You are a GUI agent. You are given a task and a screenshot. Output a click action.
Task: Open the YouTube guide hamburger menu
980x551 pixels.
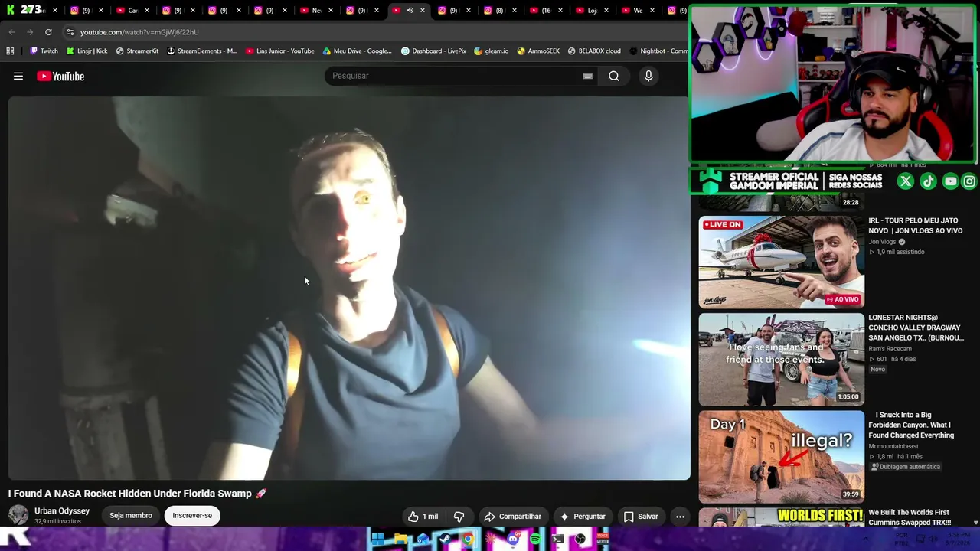point(18,76)
